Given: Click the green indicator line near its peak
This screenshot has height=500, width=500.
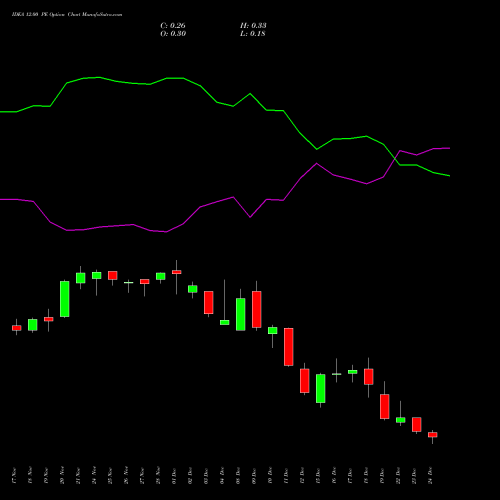Looking at the screenshot, I should [99, 78].
